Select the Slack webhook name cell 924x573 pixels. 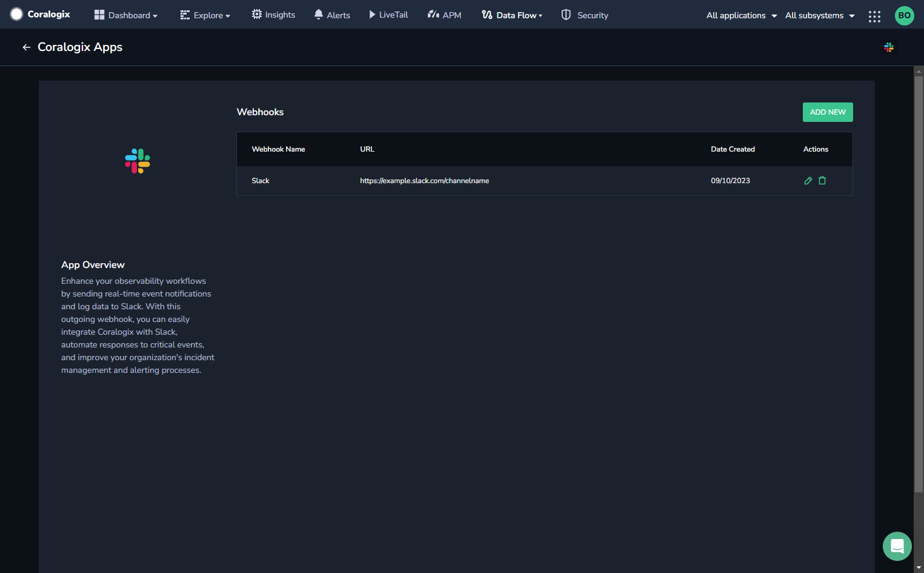coord(261,181)
